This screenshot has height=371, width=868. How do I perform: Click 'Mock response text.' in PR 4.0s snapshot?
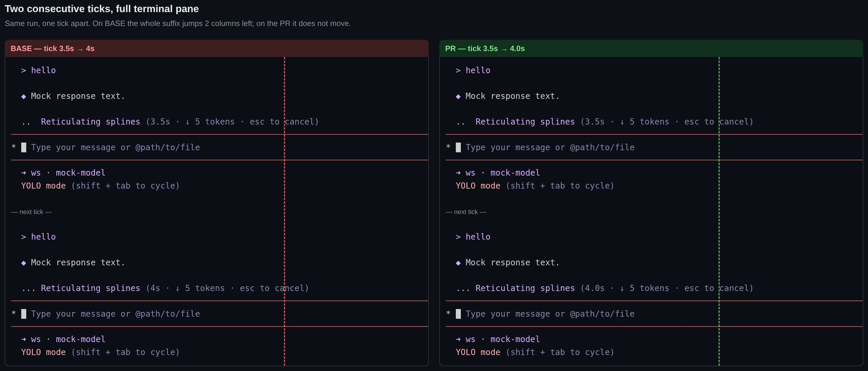[512, 262]
